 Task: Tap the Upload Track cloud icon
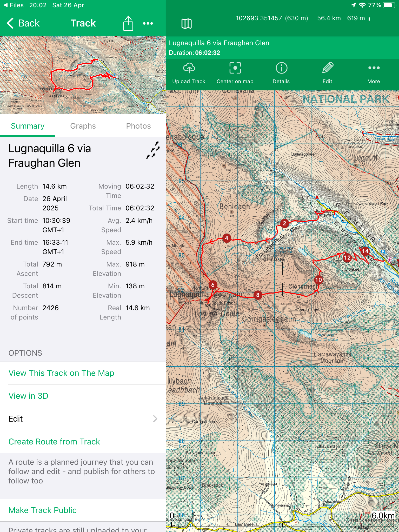click(x=189, y=68)
